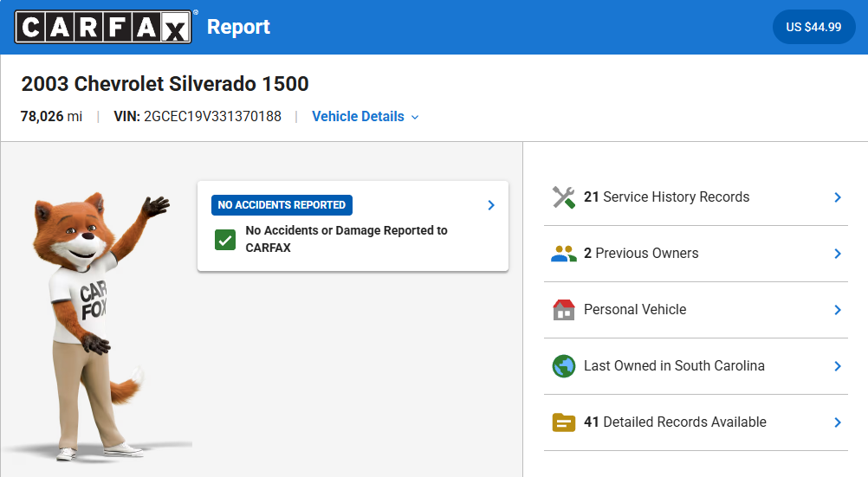Click the two-people Previous Owners icon
This screenshot has width=868, height=477.
564,254
